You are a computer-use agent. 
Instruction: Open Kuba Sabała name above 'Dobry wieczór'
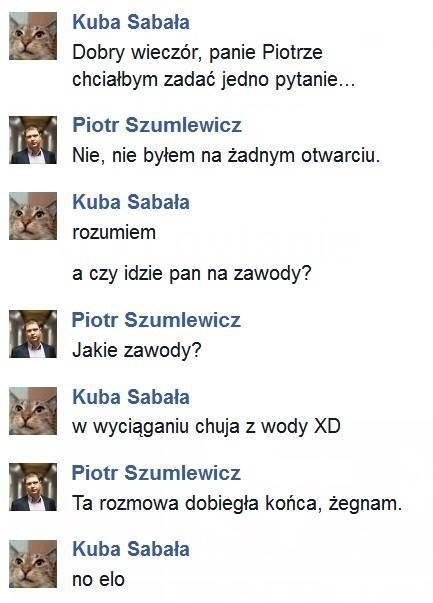coord(131,22)
